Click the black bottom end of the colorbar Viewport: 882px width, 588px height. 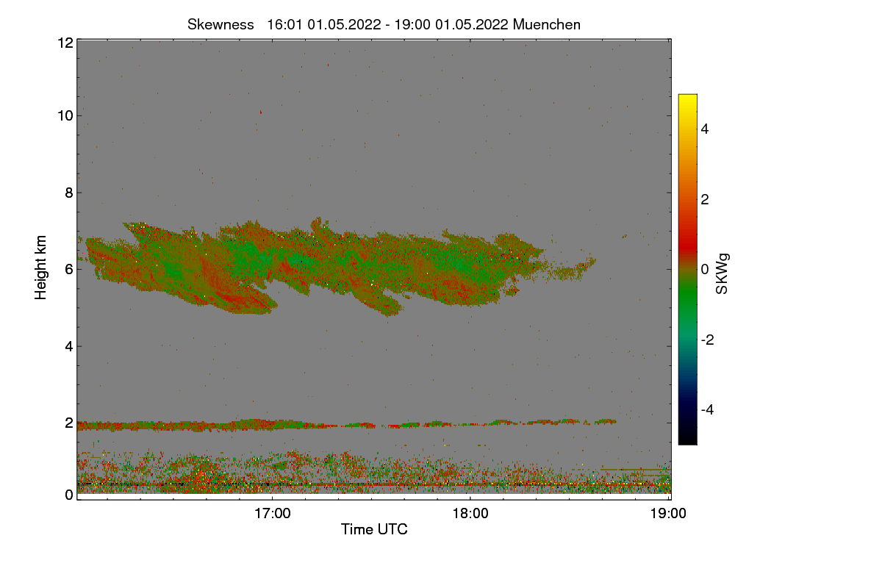coord(687,438)
